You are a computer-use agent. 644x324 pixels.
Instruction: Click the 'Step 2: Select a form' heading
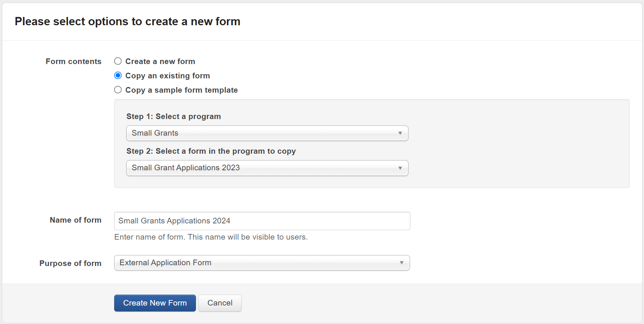tap(211, 151)
